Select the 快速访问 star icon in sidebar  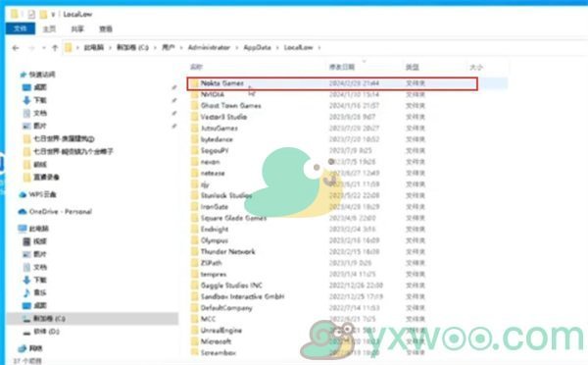click(x=23, y=75)
